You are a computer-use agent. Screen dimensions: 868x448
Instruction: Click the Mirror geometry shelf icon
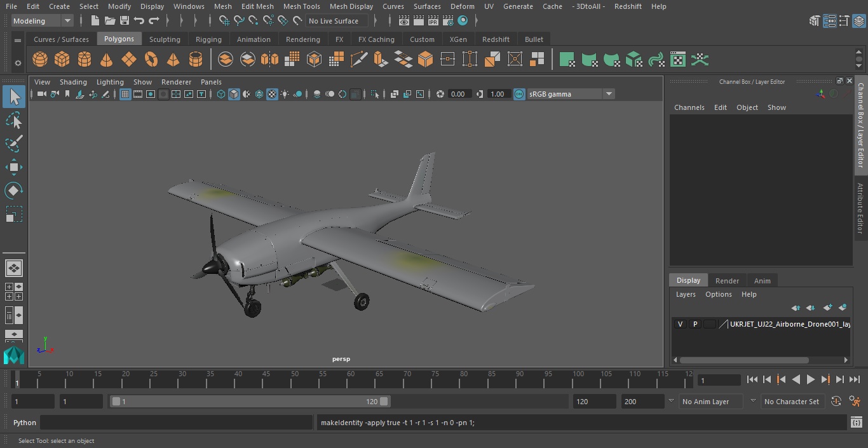click(270, 60)
